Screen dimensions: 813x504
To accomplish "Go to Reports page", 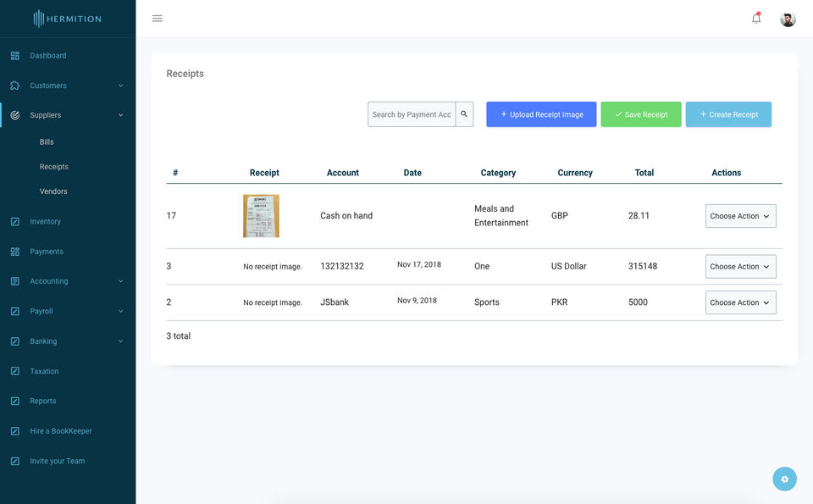I will pos(42,401).
